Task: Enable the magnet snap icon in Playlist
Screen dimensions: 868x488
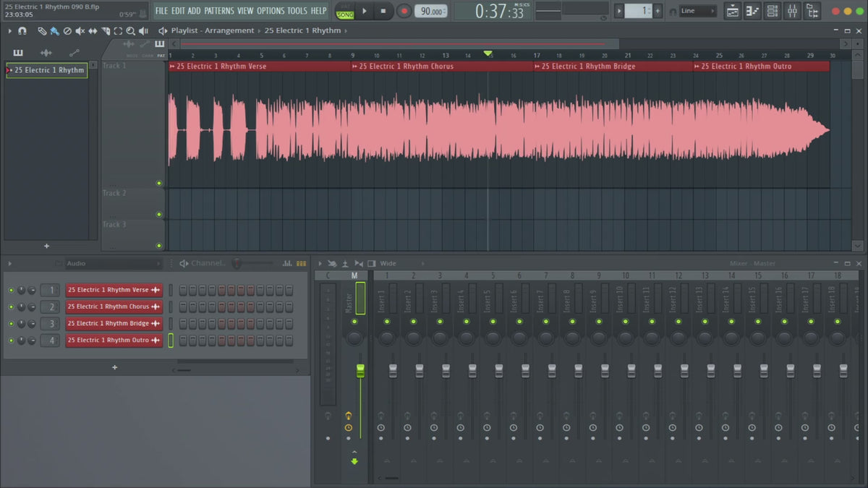Action: 22,31
